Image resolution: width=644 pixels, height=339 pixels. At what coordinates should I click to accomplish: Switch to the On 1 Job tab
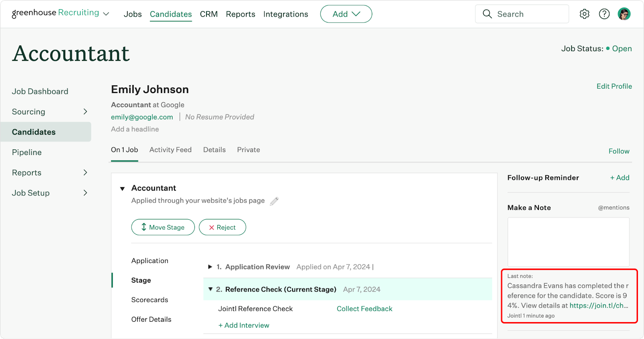124,150
